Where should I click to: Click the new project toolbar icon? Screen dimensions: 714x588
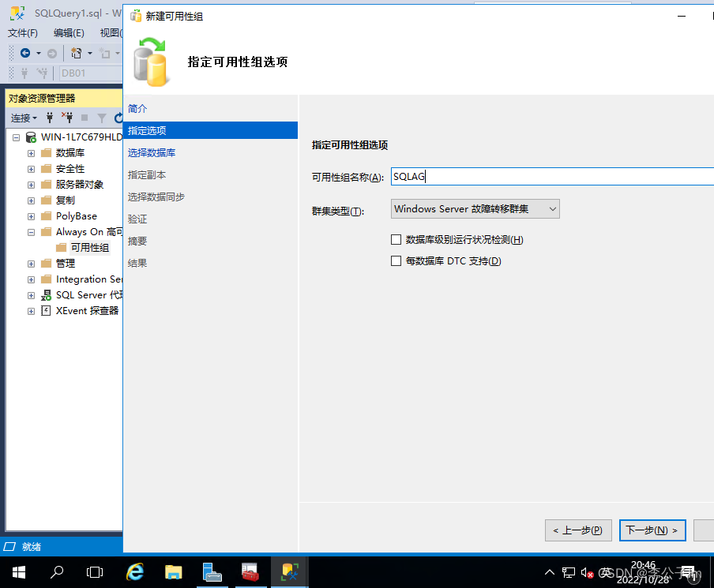pos(77,53)
